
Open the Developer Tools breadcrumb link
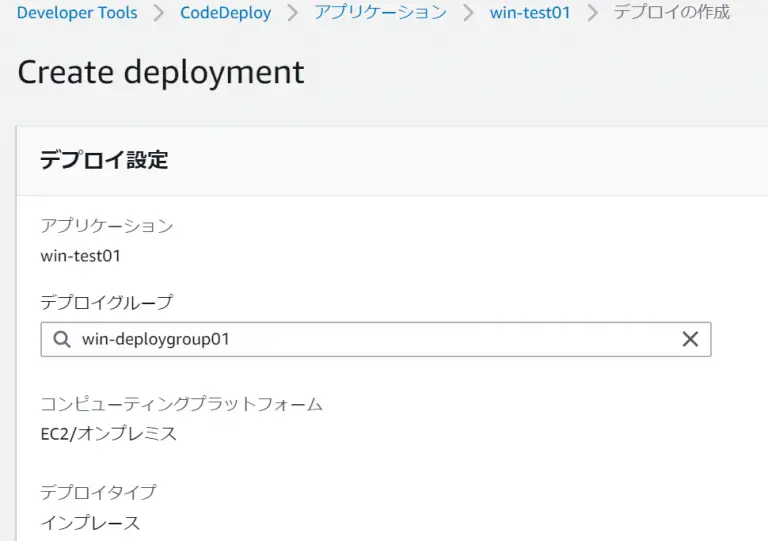point(77,12)
